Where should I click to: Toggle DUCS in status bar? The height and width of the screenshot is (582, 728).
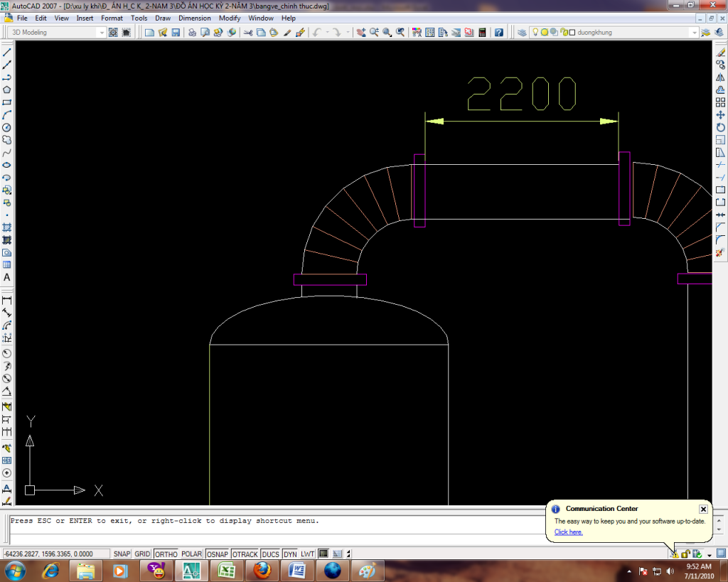click(x=270, y=554)
